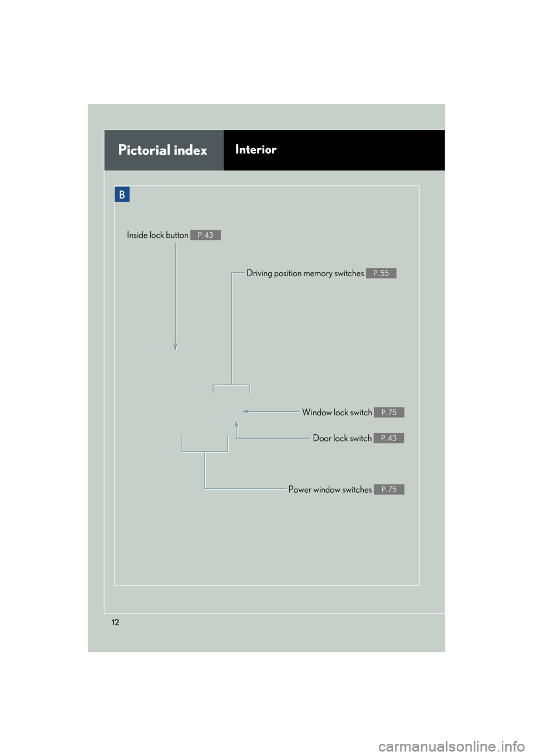Click the blue B section marker

click(122, 194)
